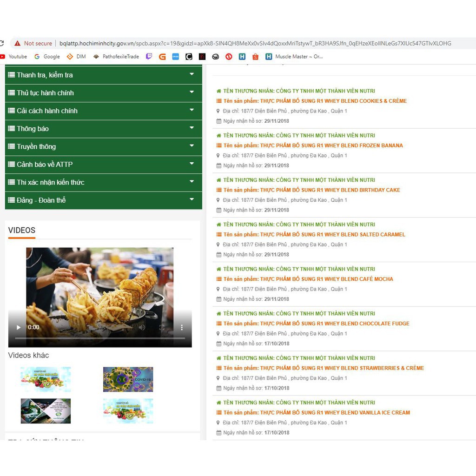Open the black C bookmark icon

point(189,56)
